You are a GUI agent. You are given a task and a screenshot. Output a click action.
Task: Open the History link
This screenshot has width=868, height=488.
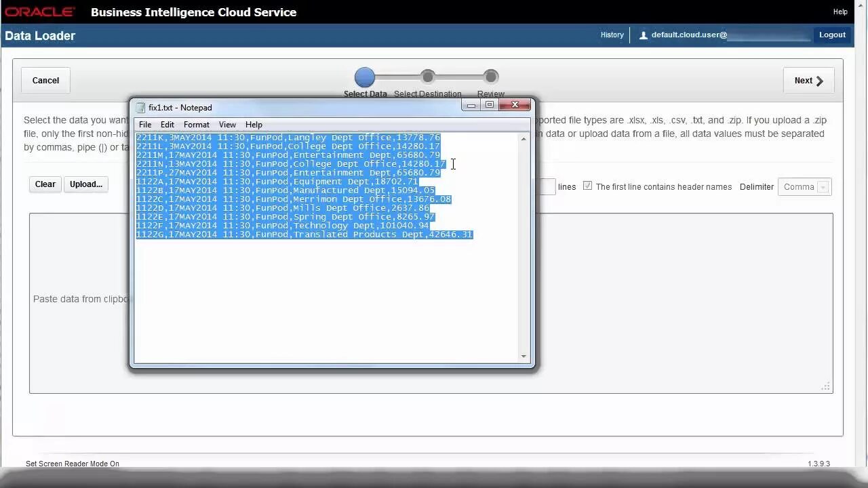click(x=612, y=35)
